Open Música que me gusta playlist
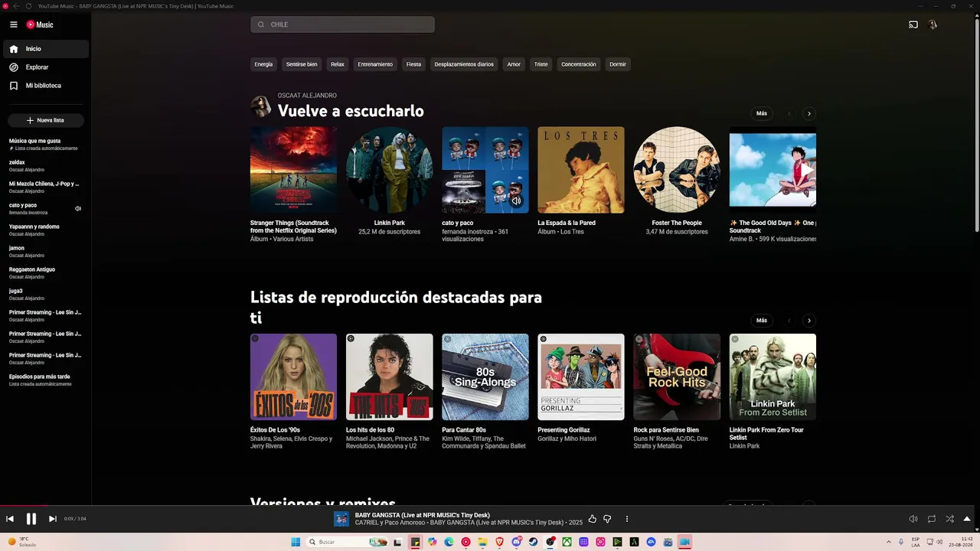 46,144
